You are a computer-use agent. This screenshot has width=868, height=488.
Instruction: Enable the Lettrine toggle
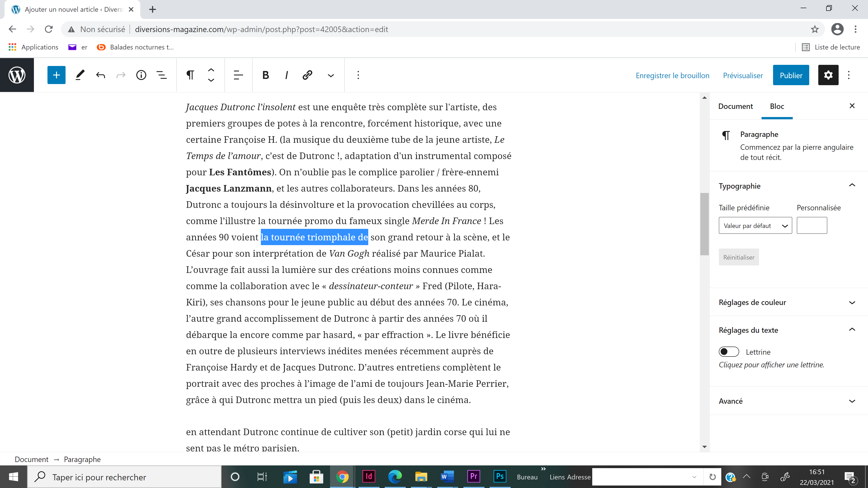click(x=729, y=352)
